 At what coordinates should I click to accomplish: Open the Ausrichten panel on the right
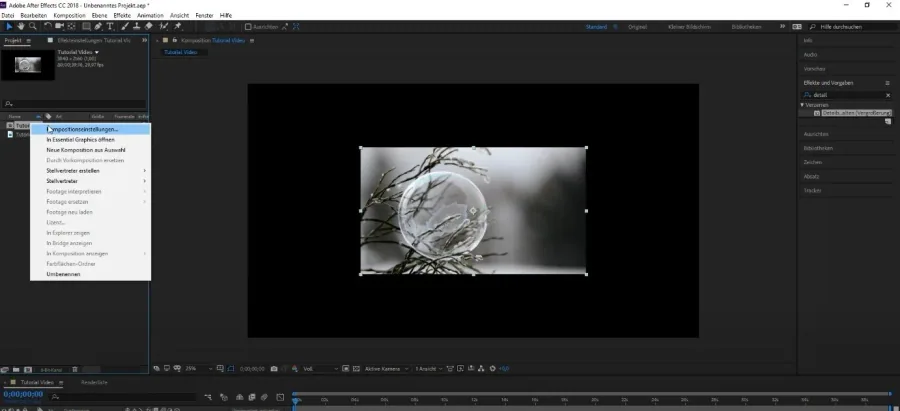(816, 134)
